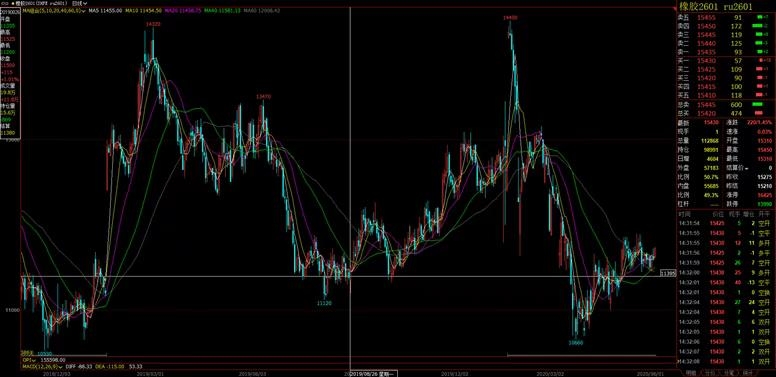Open the 日线 period dropdown

[76, 3]
